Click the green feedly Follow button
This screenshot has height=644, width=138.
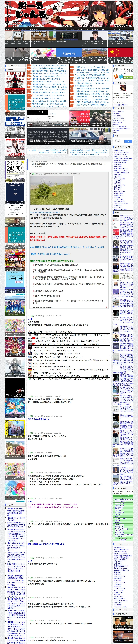click(x=128, y=77)
